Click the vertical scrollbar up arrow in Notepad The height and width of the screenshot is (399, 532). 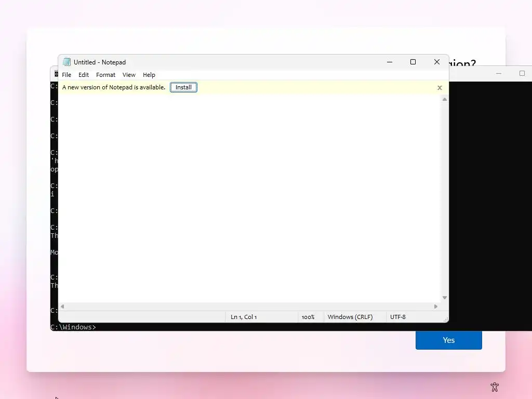coord(445,99)
